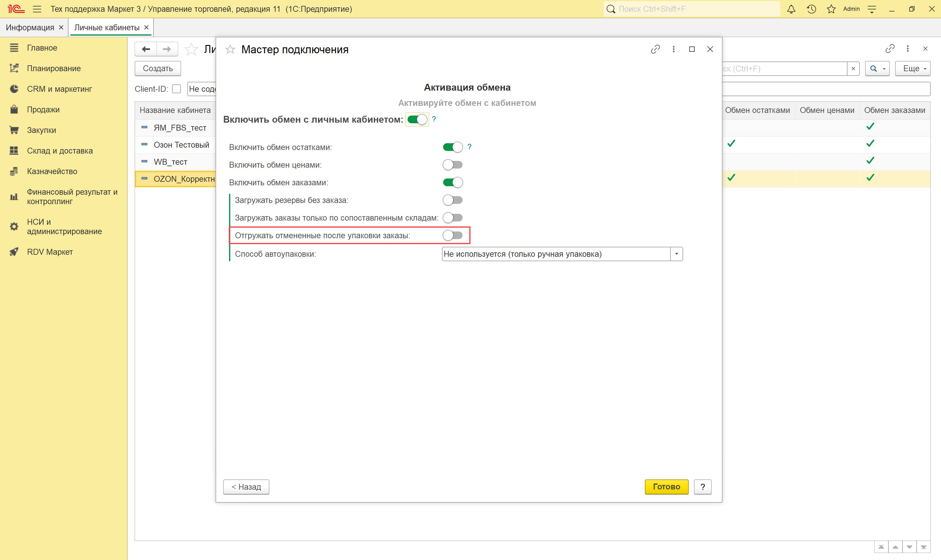The width and height of the screenshot is (941, 560).
Task: Open the Продажи section
Action: (x=43, y=109)
